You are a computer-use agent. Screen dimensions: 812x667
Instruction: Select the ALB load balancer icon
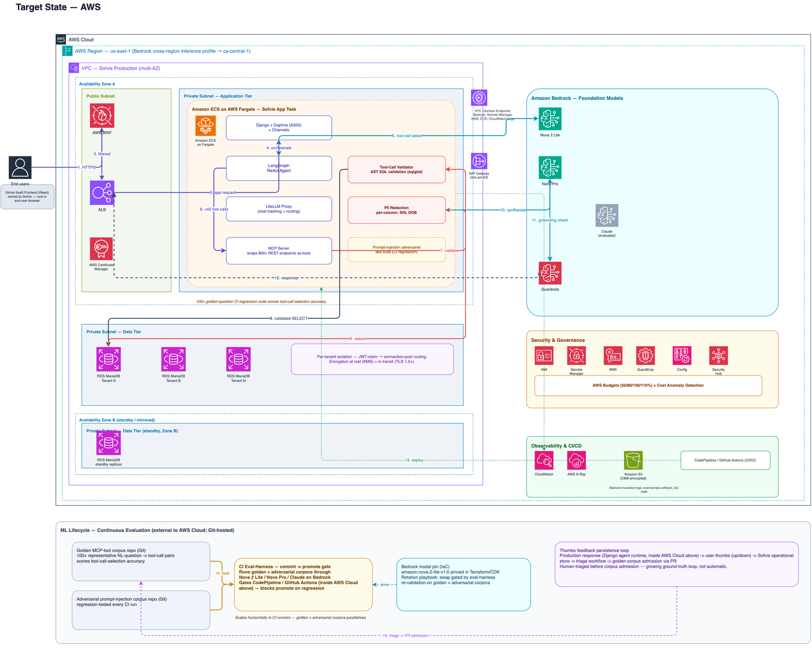click(x=102, y=193)
